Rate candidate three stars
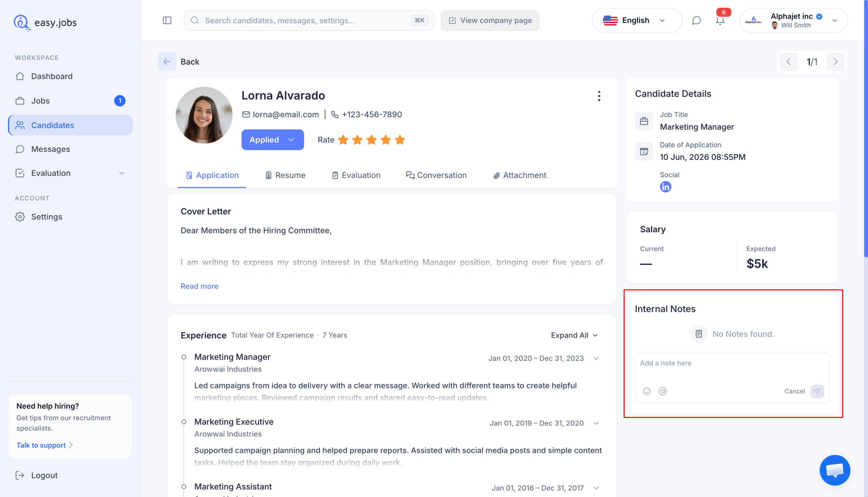868x497 pixels. [x=371, y=140]
